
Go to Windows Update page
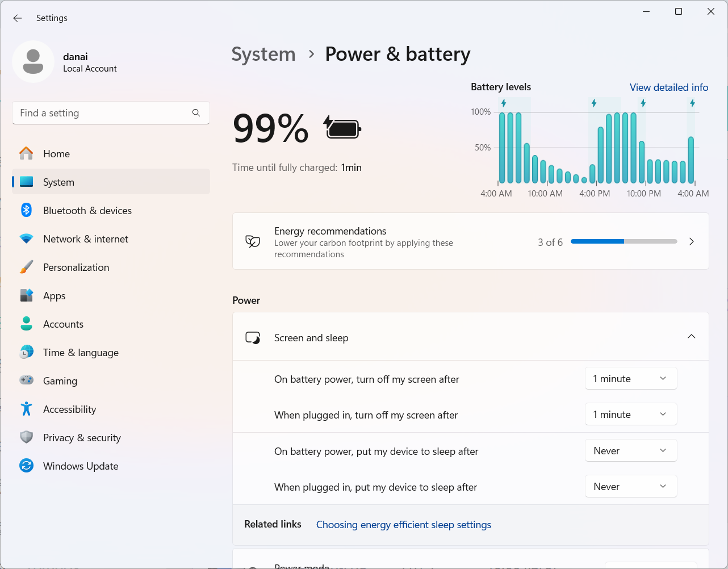coord(81,466)
